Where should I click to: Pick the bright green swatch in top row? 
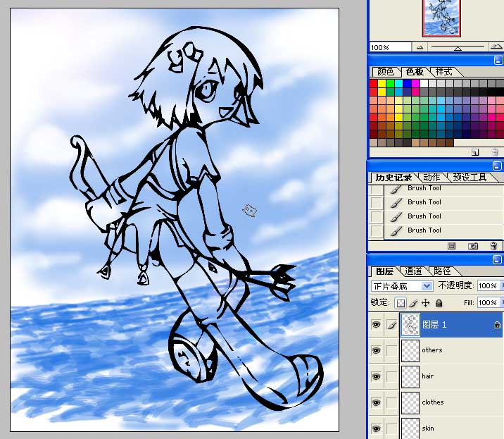390,84
